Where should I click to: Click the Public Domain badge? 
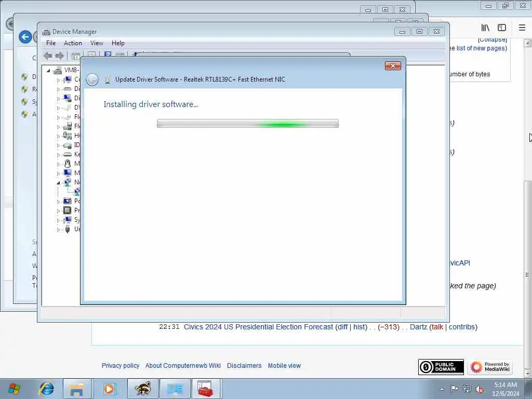(x=441, y=367)
